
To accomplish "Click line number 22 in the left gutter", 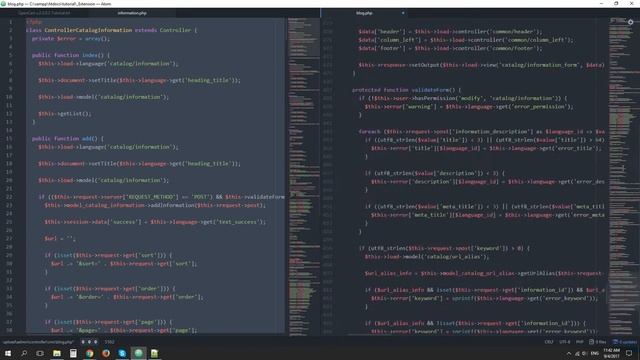I will [9, 197].
